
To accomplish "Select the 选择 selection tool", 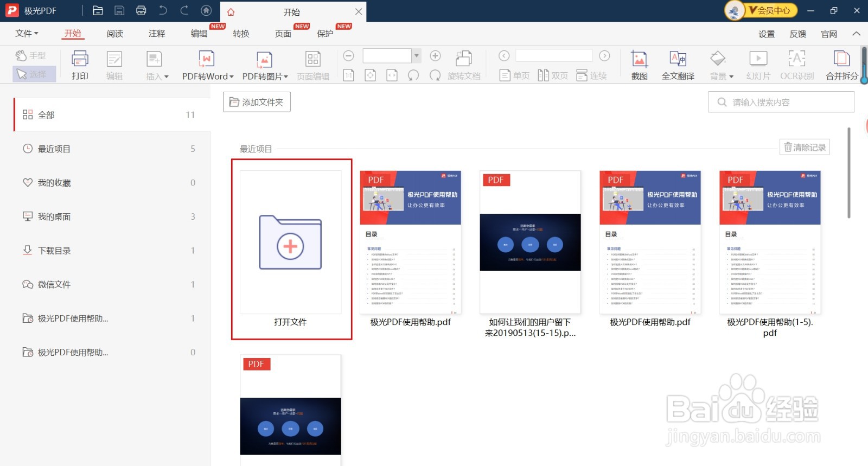I will pos(34,74).
